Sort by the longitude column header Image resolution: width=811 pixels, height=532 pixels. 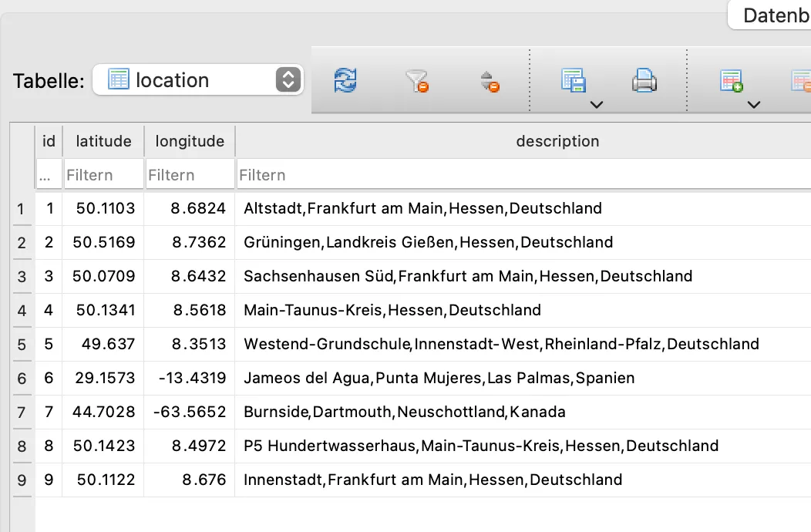tap(190, 141)
